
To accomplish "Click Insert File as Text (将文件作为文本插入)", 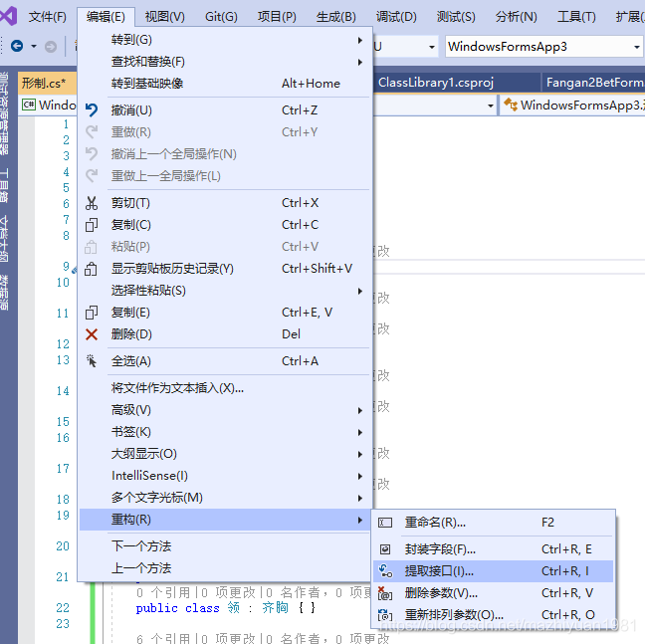I will pyautogui.click(x=177, y=388).
